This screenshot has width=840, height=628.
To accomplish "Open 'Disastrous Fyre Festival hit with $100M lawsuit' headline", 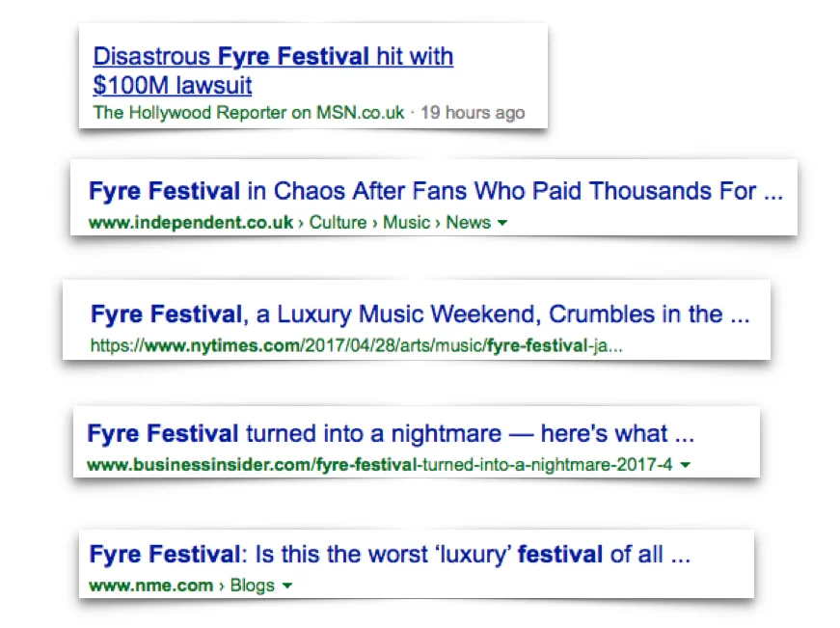I will coord(273,70).
